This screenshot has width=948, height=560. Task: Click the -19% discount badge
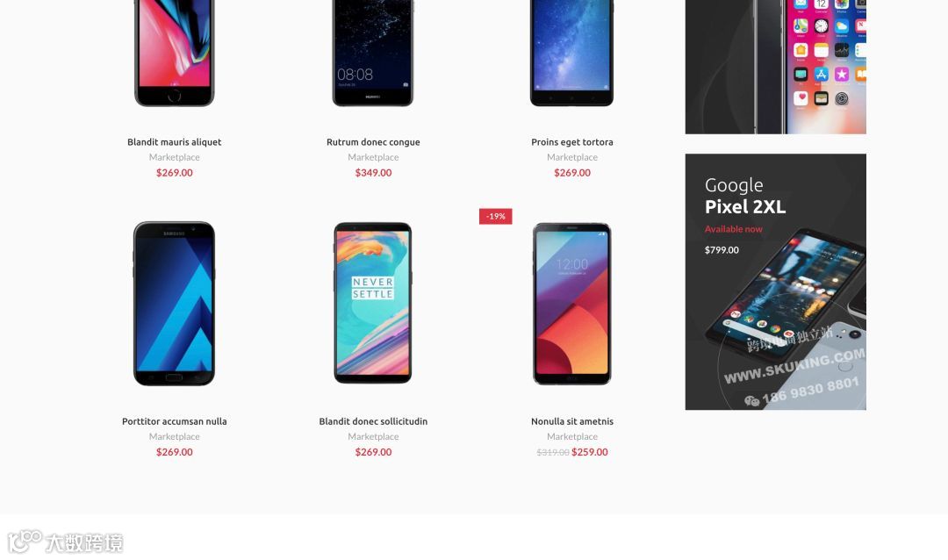[x=496, y=217]
